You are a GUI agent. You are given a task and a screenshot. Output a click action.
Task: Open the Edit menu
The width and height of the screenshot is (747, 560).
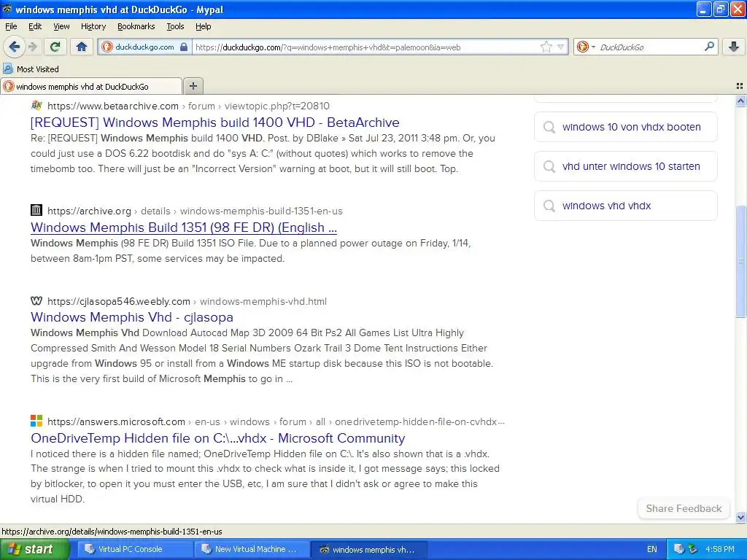click(x=35, y=26)
